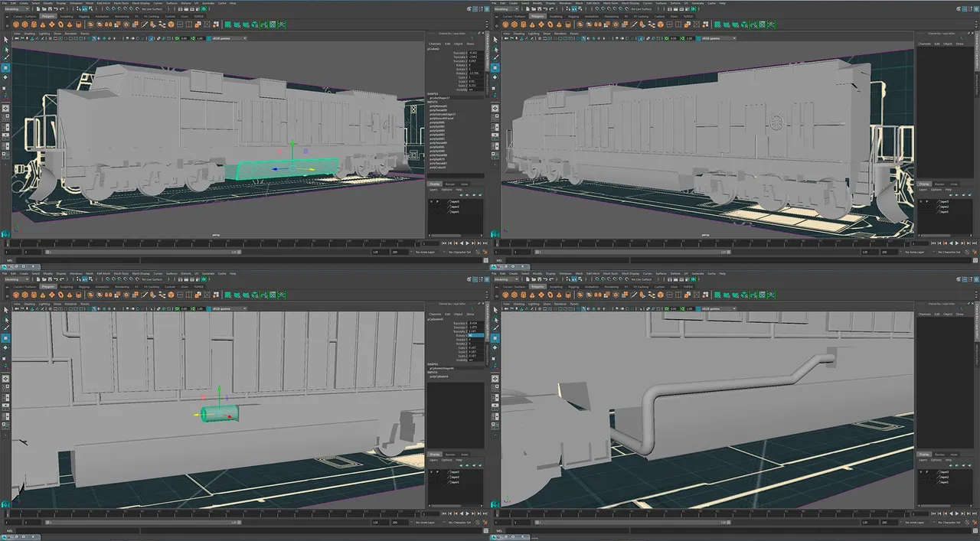
Task: Open Modeling menu set dropdown in top-right window
Action: 506,9
